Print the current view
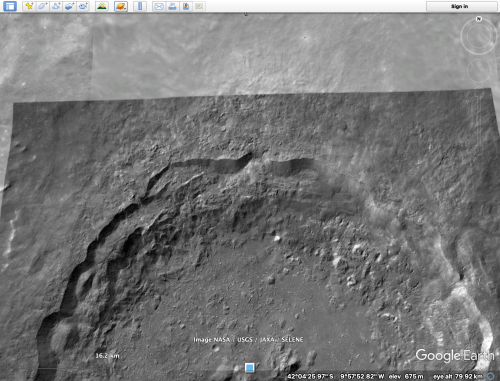 pyautogui.click(x=172, y=6)
